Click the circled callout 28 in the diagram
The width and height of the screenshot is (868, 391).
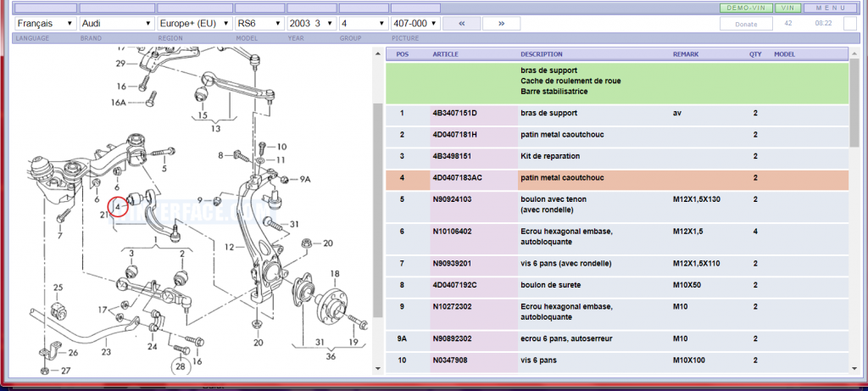point(181,366)
